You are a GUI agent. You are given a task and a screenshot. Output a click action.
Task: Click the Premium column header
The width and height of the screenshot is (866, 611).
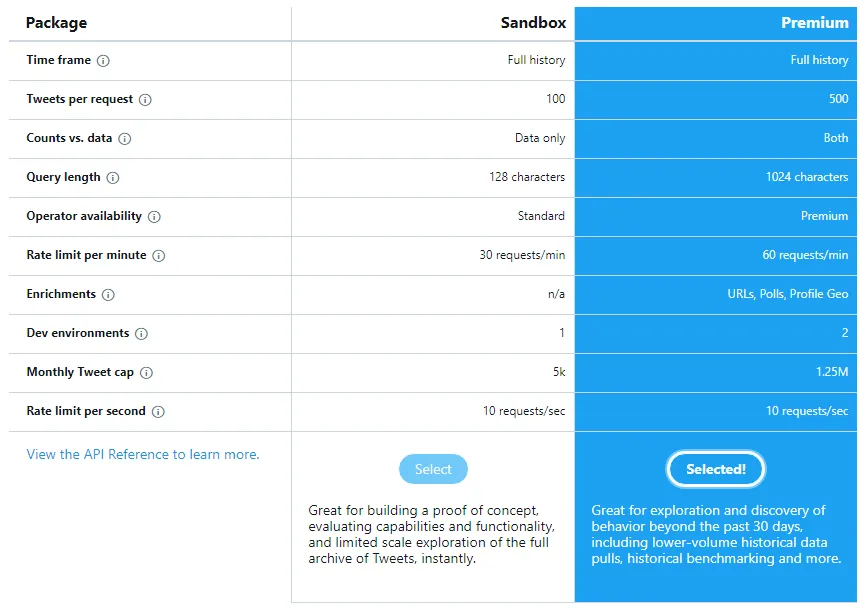pyautogui.click(x=815, y=23)
